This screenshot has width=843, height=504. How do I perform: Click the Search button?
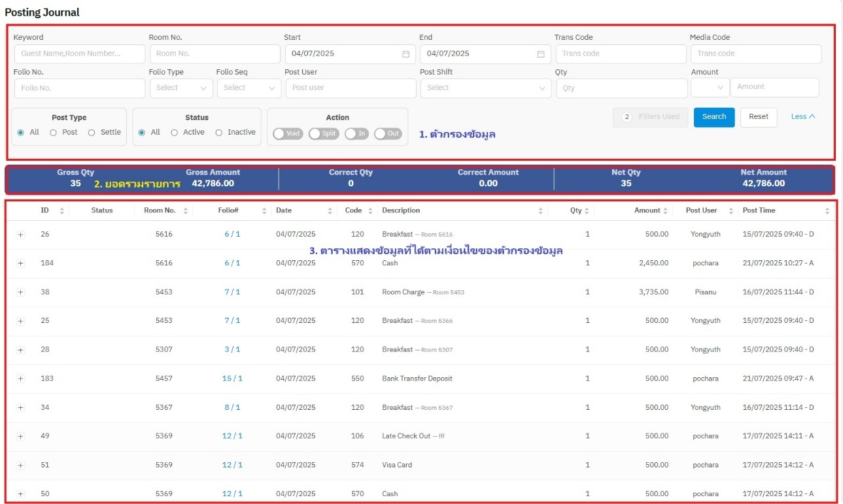[714, 117]
